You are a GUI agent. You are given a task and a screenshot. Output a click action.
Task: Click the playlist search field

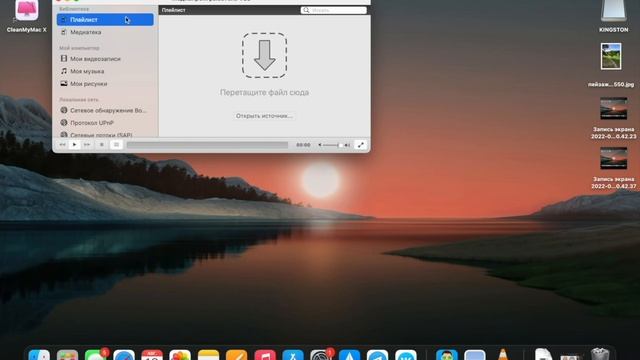[x=333, y=10]
